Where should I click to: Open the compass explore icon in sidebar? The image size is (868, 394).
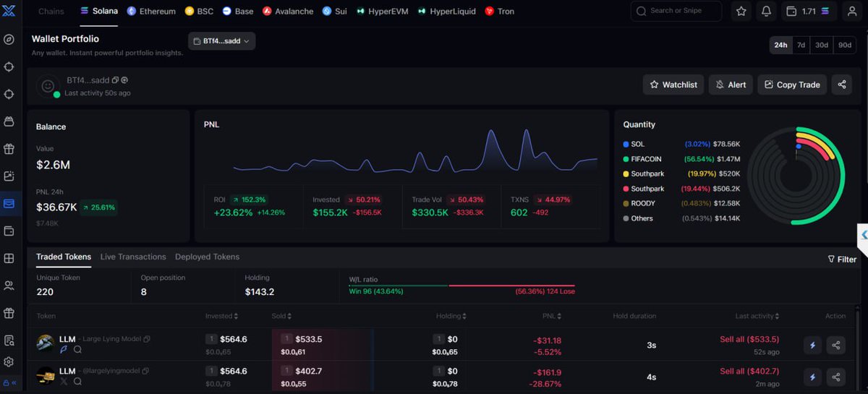coord(9,39)
